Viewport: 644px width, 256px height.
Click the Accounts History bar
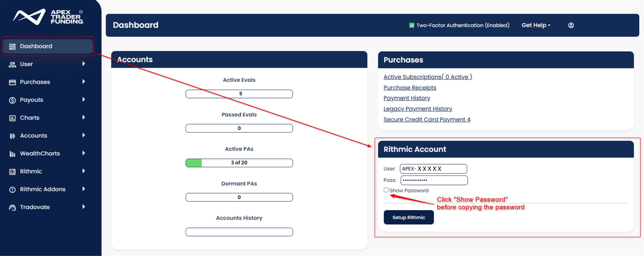click(x=239, y=232)
